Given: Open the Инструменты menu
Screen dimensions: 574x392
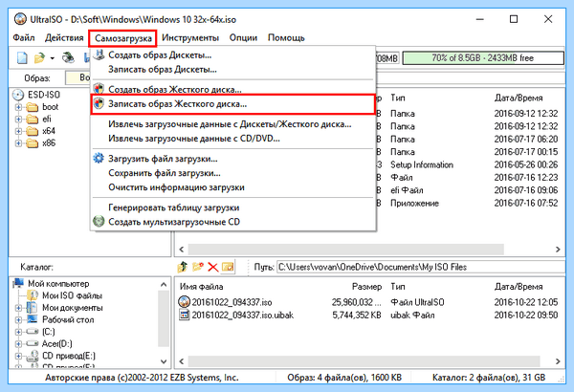Looking at the screenshot, I should tap(190, 37).
